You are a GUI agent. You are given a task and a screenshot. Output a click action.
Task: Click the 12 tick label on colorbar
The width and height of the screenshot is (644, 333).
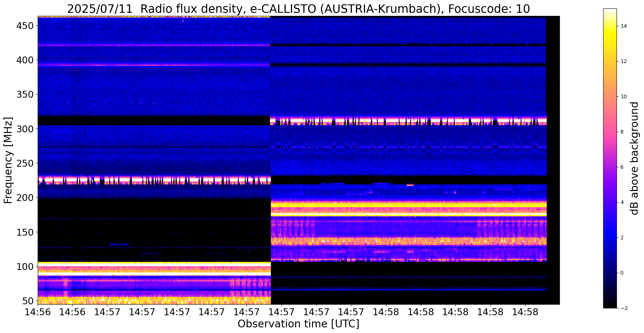pos(624,61)
